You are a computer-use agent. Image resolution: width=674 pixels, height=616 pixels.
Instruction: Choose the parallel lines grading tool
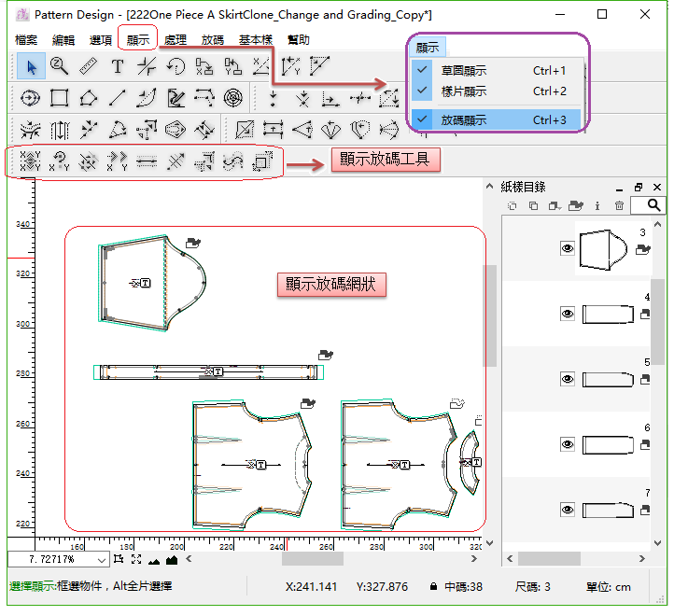click(147, 161)
